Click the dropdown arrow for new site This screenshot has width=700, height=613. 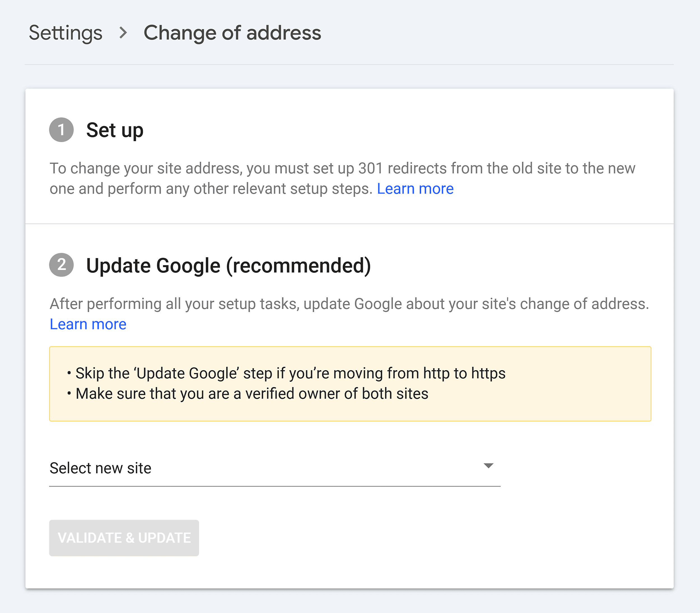tap(488, 466)
